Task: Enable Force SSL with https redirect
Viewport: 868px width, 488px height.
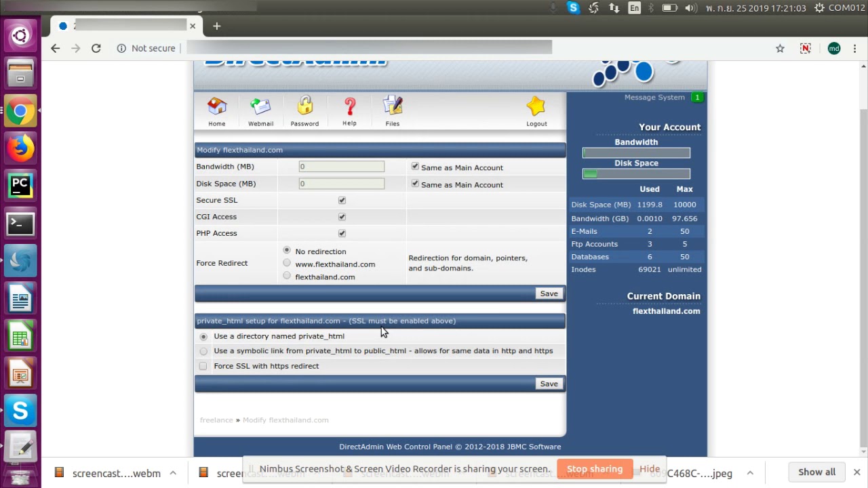Action: [x=203, y=366]
